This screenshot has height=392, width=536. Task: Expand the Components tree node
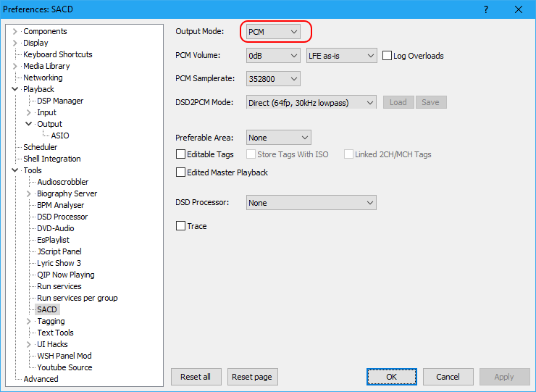pos(15,31)
